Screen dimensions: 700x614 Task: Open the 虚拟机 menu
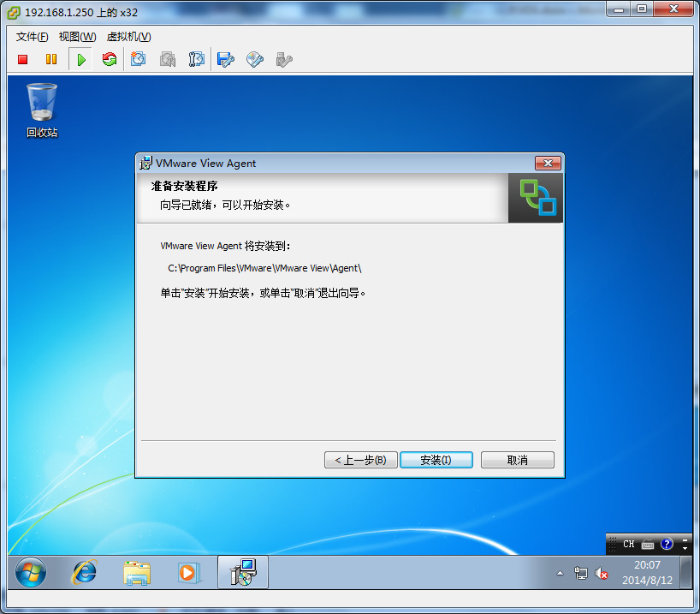128,37
